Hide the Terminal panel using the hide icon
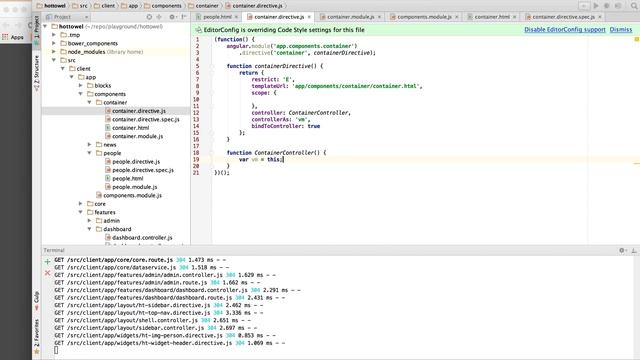This screenshot has width=640, height=360. 634,250
